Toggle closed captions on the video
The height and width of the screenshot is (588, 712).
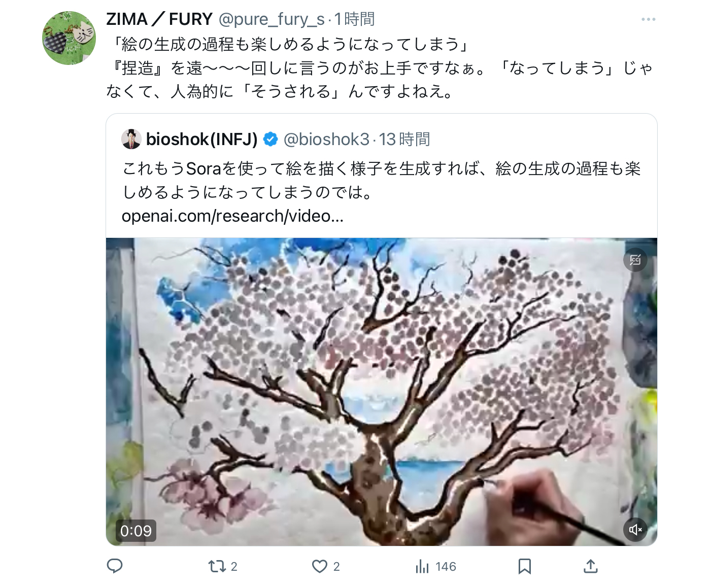(635, 260)
